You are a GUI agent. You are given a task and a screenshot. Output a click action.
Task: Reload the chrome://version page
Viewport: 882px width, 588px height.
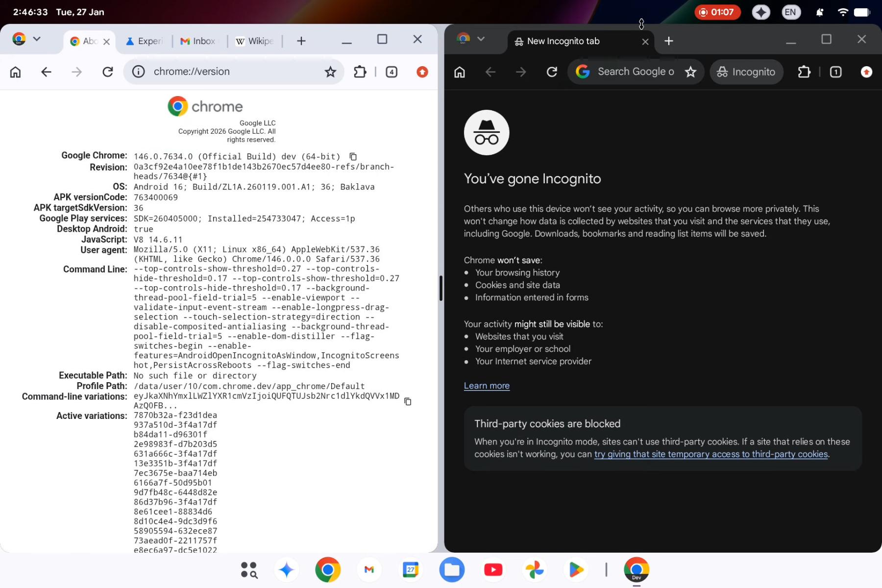tap(108, 72)
